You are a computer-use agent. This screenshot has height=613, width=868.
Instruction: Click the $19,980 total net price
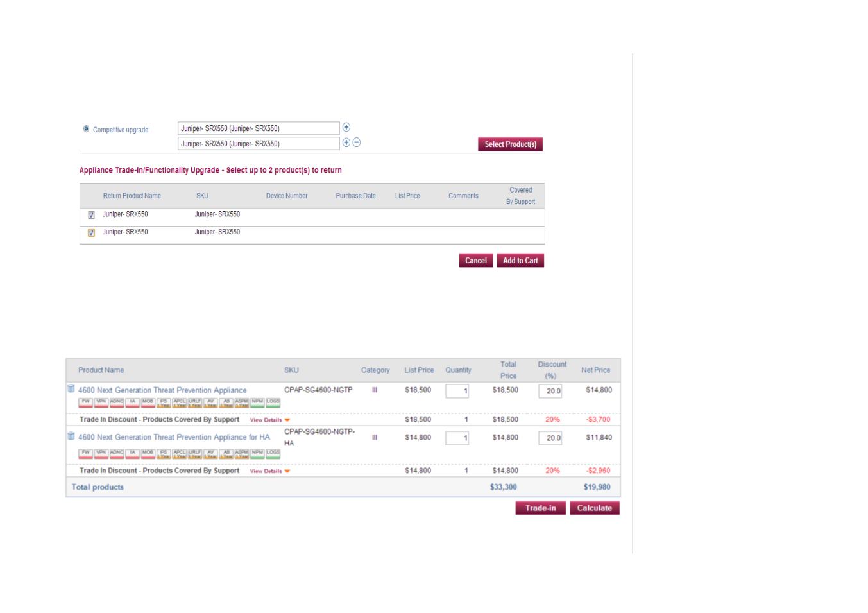click(597, 487)
